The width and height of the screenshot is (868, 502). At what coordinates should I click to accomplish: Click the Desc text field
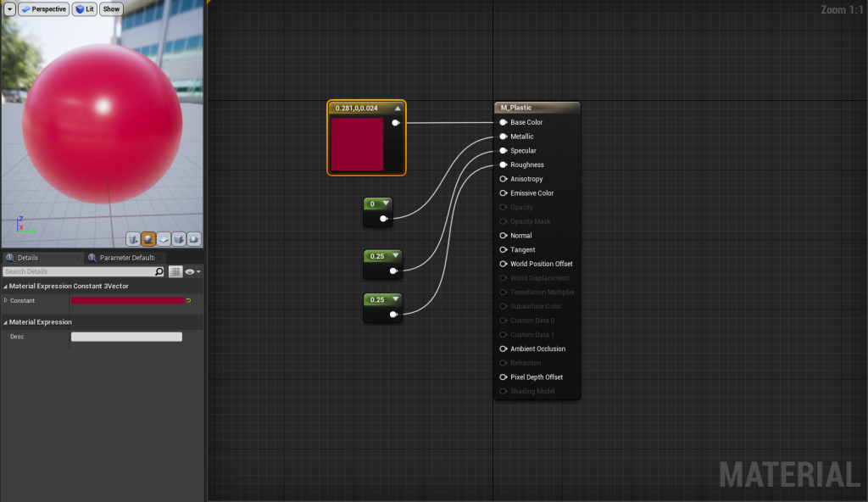pos(126,337)
